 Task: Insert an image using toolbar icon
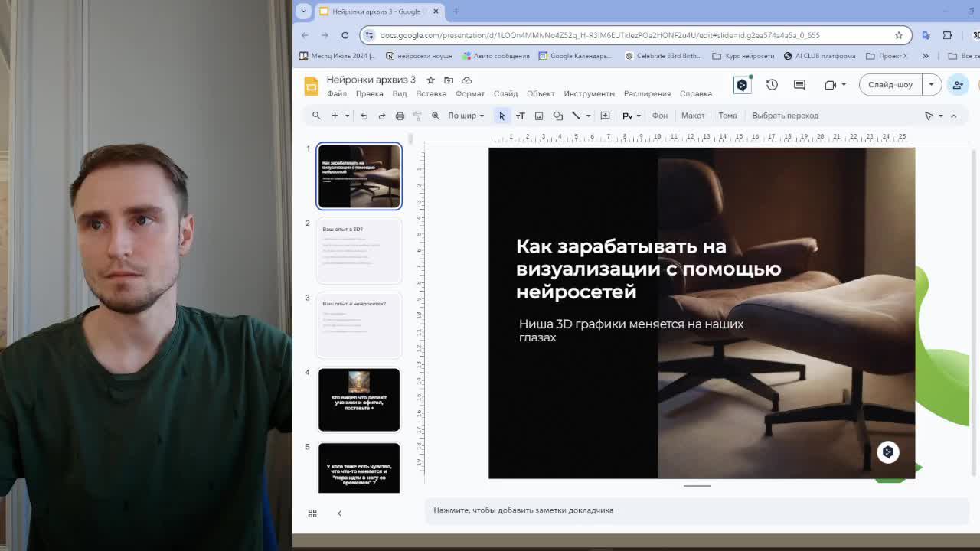pos(539,116)
